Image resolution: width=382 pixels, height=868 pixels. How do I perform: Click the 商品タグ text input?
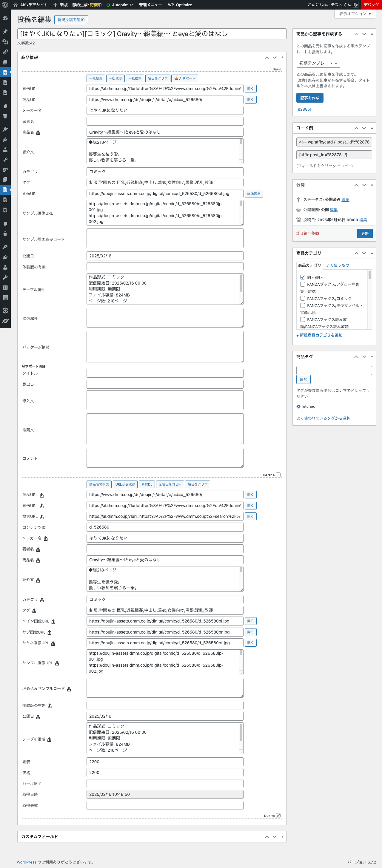(x=334, y=370)
